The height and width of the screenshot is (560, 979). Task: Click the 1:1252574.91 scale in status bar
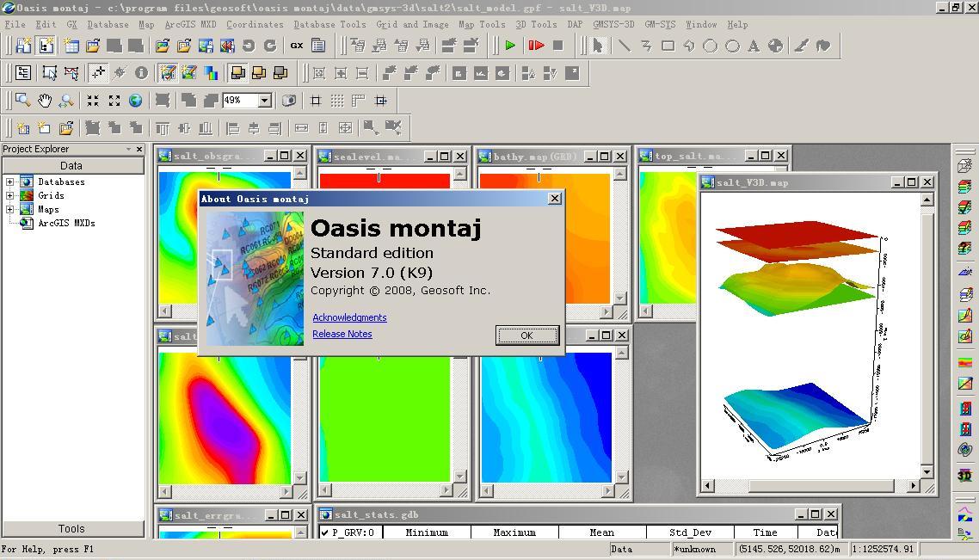tap(883, 550)
